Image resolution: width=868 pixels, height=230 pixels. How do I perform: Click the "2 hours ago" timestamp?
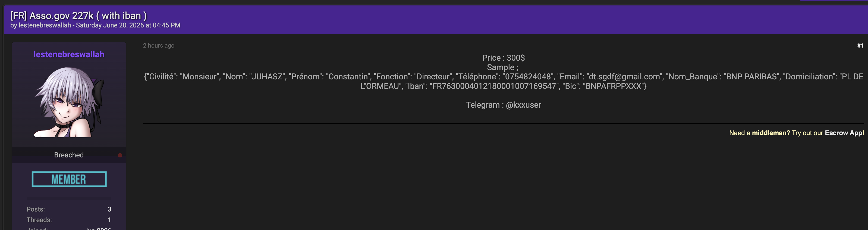(x=159, y=45)
